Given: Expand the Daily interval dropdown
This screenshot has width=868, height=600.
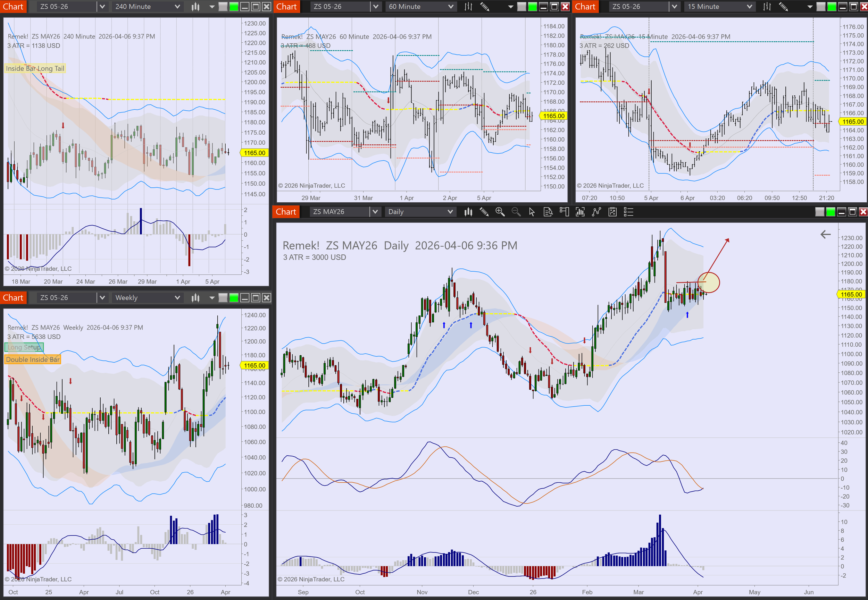Looking at the screenshot, I should coord(450,212).
